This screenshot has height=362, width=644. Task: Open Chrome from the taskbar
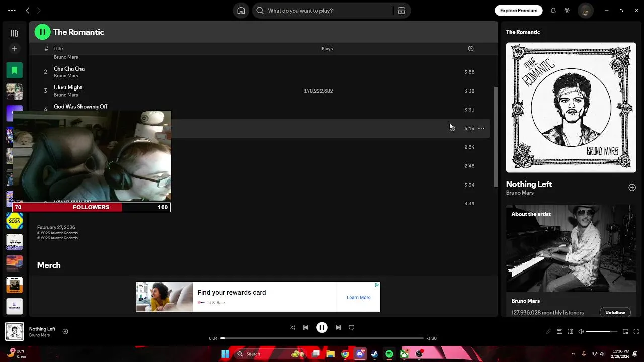click(x=345, y=354)
